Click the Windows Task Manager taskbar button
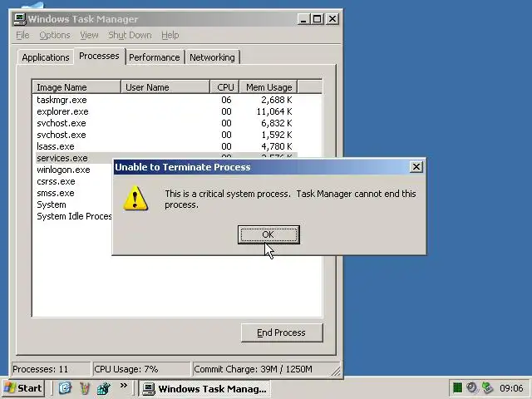532x399 pixels. tap(204, 388)
